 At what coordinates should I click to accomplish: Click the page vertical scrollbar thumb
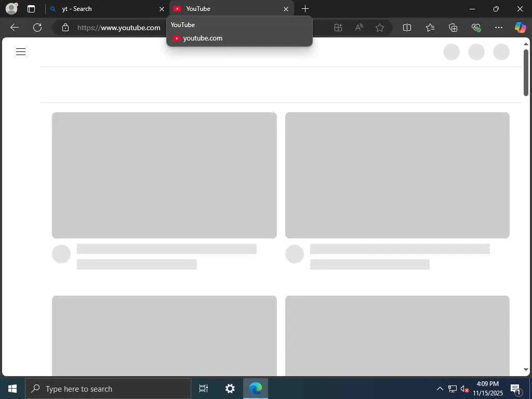click(x=526, y=73)
